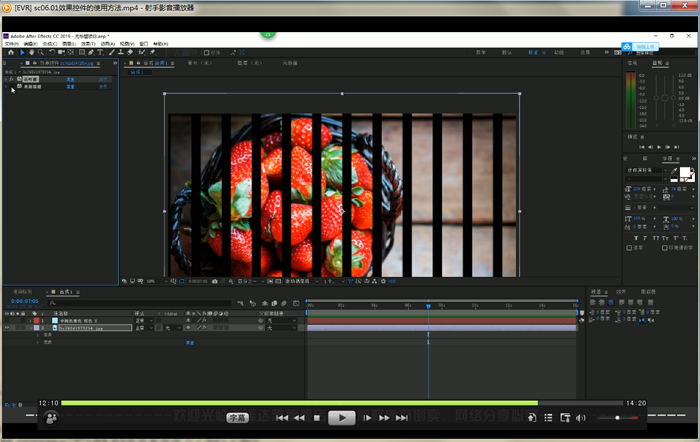Open the jpg layer blending mode dropdown

(144, 328)
